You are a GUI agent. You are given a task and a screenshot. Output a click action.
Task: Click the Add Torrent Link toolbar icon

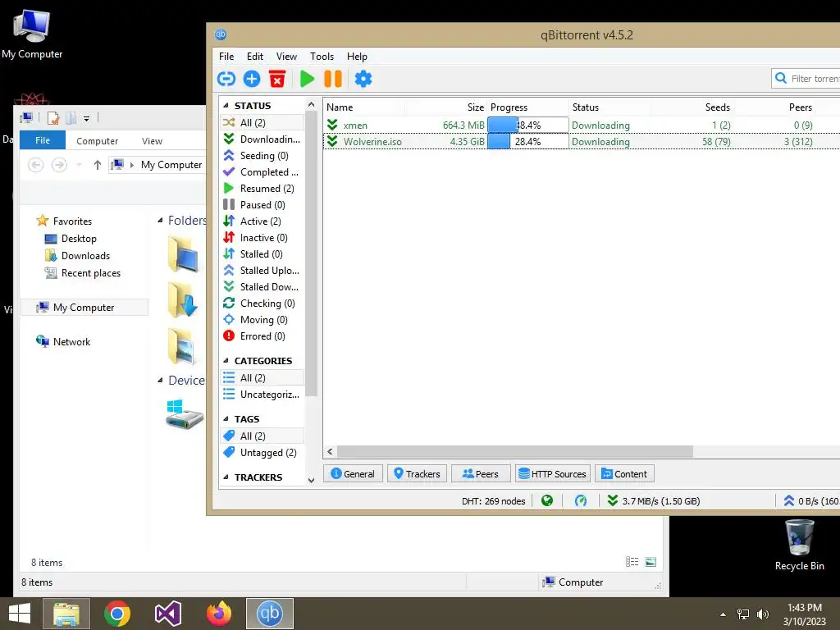click(226, 79)
